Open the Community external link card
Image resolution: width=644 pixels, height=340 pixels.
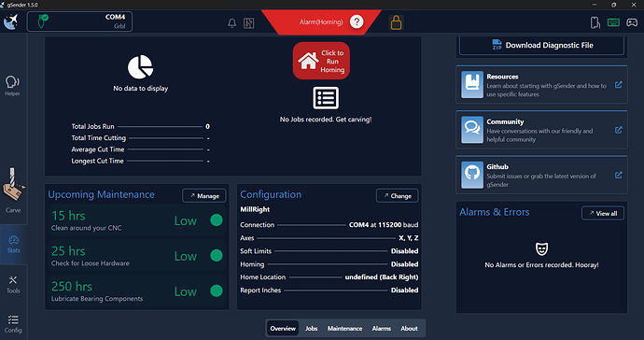541,130
